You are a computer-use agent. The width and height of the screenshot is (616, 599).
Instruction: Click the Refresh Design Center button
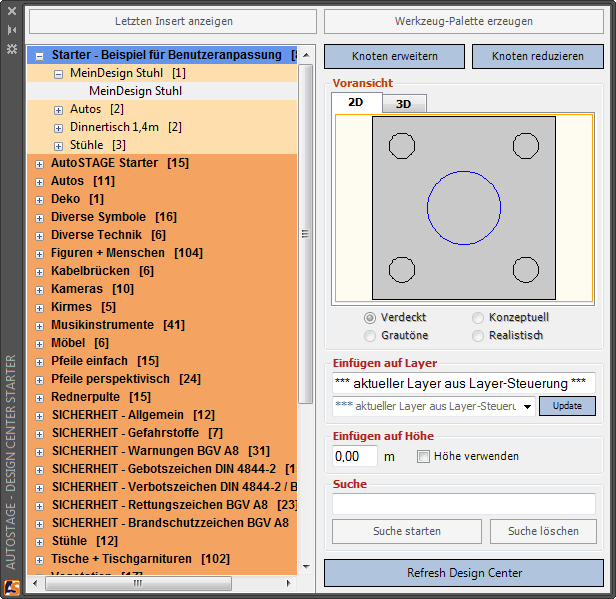(x=463, y=573)
